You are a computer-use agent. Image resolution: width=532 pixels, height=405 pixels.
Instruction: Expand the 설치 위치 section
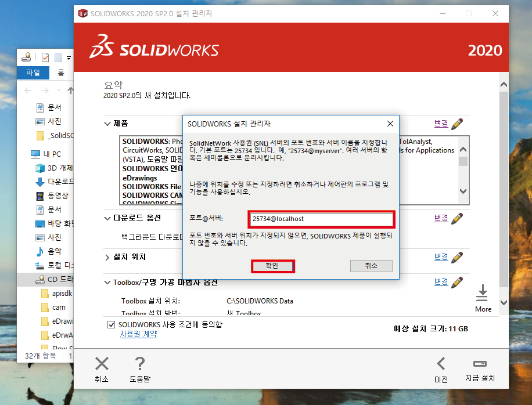(x=107, y=258)
